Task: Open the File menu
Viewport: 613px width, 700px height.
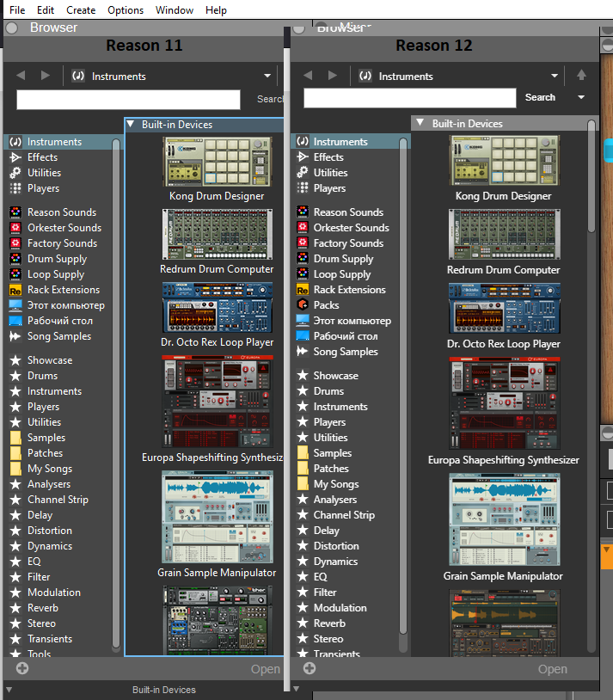Action: [17, 9]
